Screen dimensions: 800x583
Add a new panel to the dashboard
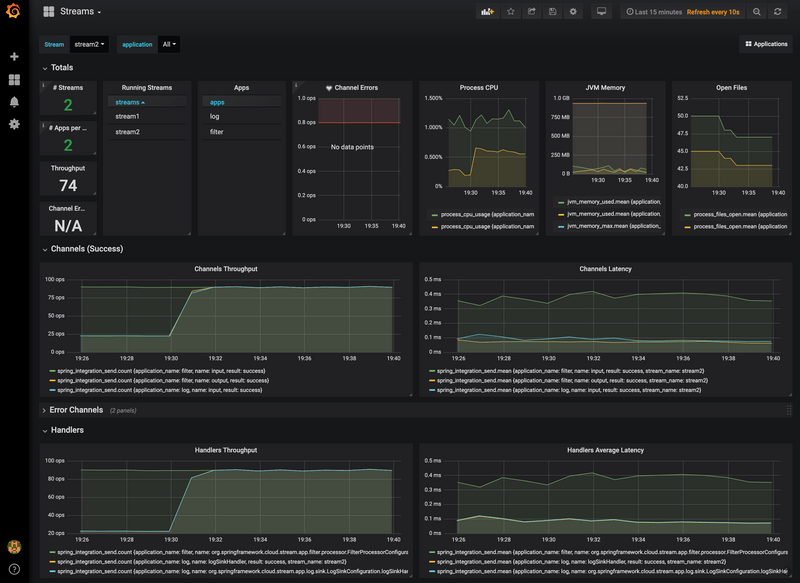click(488, 12)
